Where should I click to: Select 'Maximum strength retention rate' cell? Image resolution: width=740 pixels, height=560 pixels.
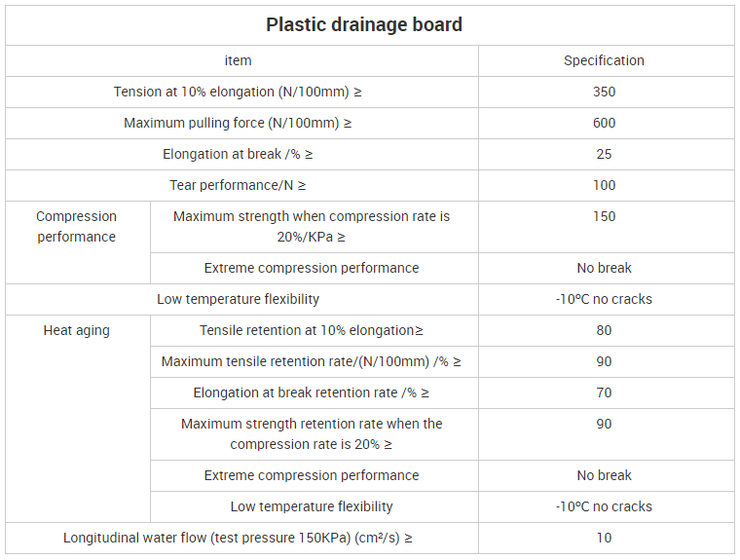pos(312,434)
